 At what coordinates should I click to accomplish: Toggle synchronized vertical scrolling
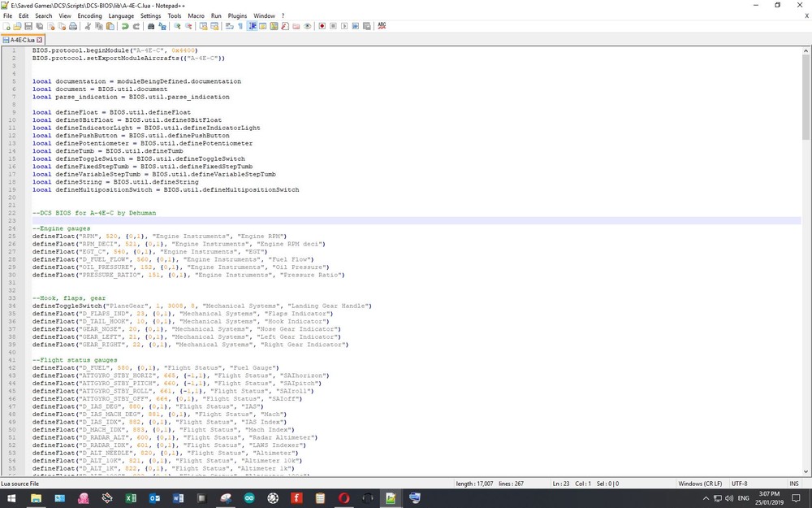(204, 26)
